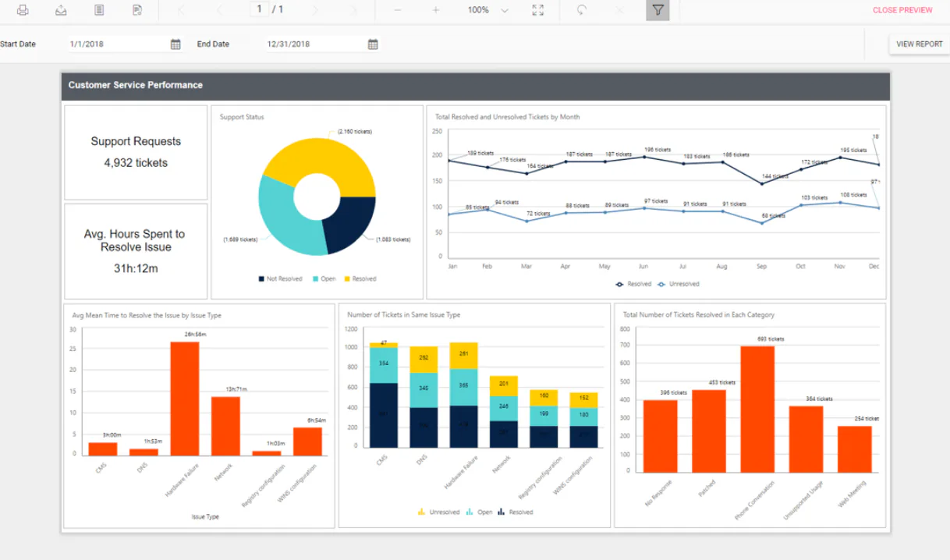Go to next page with the forward arrow
Image resolution: width=950 pixels, height=560 pixels.
click(314, 10)
